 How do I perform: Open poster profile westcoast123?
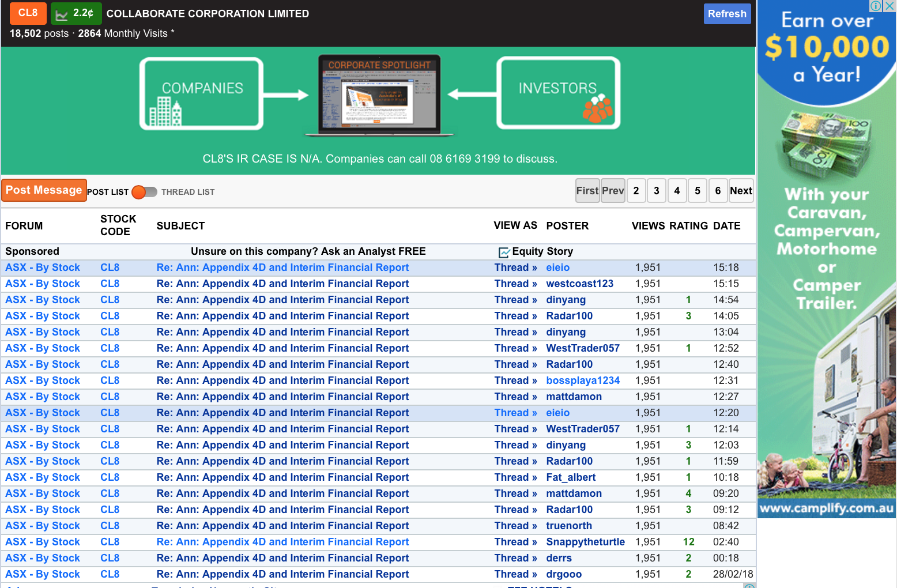pos(580,284)
